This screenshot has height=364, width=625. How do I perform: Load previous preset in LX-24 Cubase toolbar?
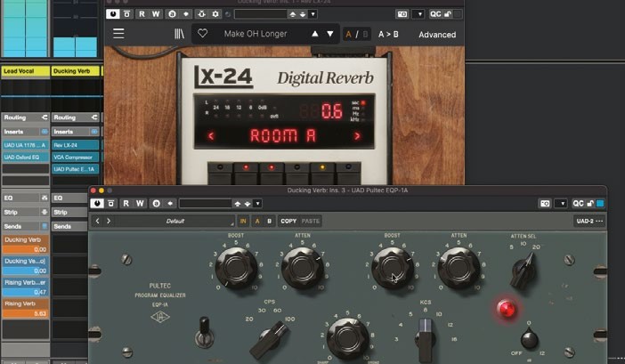click(293, 14)
